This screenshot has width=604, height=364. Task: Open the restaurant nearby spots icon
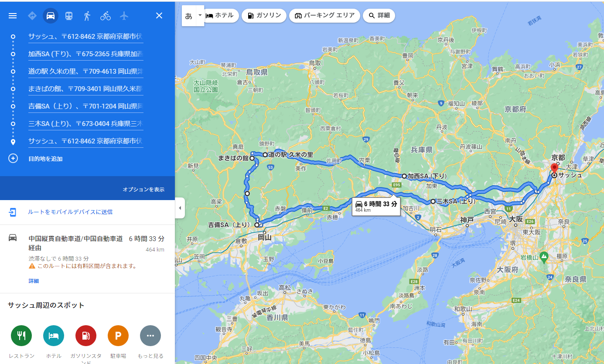click(x=21, y=336)
